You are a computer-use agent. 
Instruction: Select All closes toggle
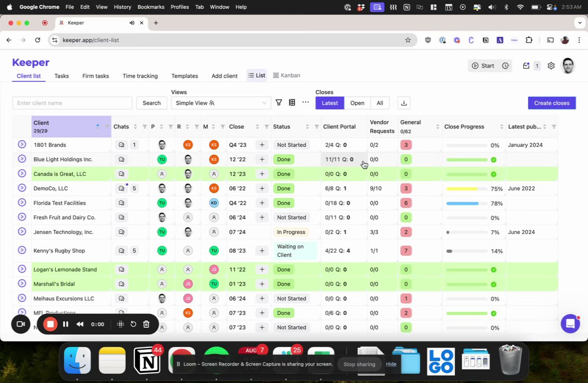[x=380, y=103]
